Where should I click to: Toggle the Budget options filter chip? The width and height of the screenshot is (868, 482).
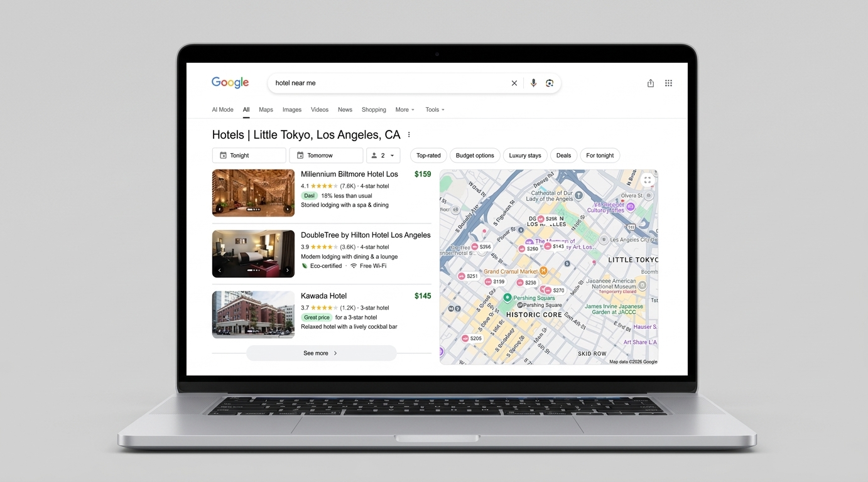point(475,156)
